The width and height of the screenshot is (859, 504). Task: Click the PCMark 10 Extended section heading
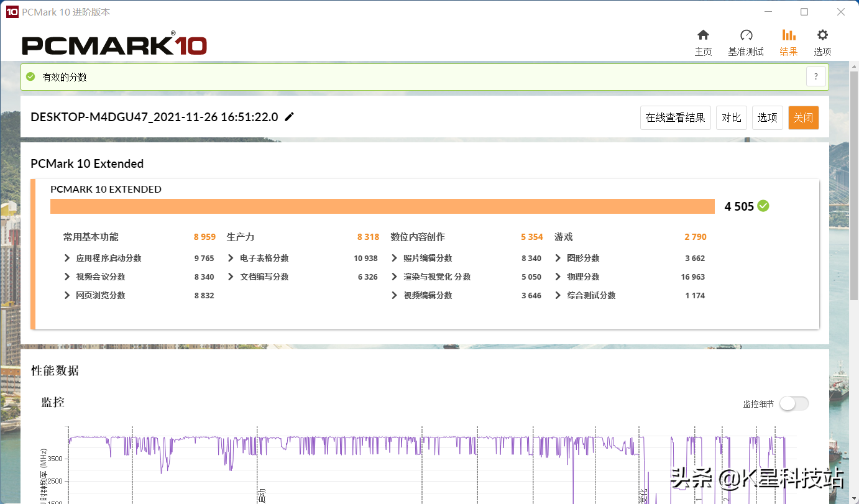[x=87, y=163]
